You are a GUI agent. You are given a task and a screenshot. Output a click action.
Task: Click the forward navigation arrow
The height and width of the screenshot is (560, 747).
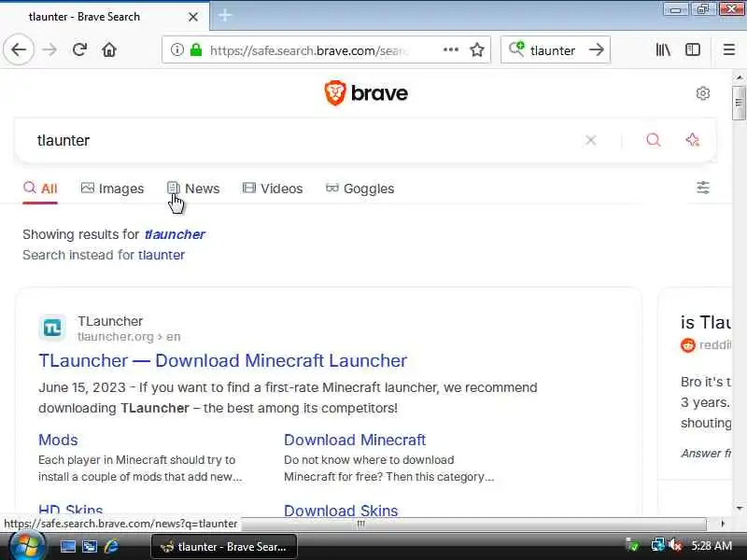(49, 49)
